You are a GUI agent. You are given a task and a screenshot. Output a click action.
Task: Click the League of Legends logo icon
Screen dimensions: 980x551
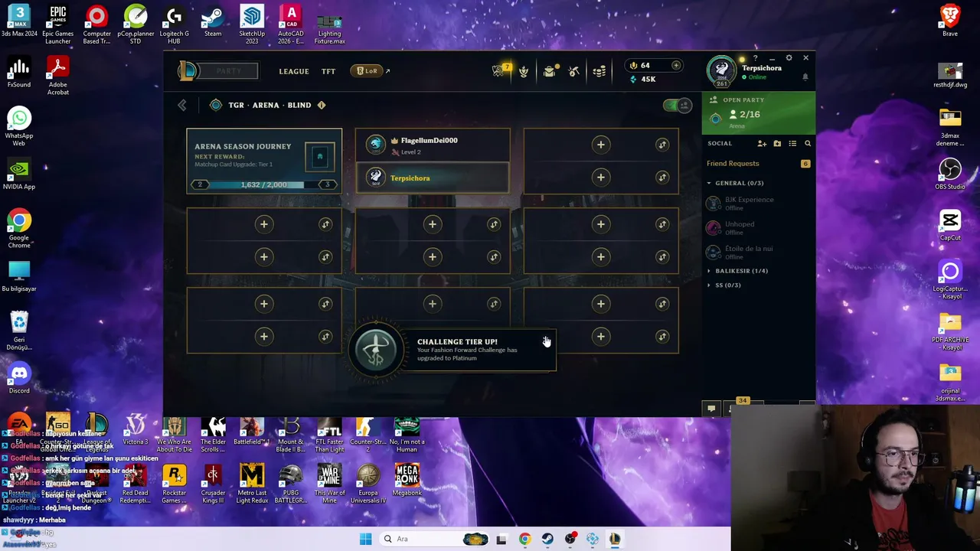tap(188, 71)
